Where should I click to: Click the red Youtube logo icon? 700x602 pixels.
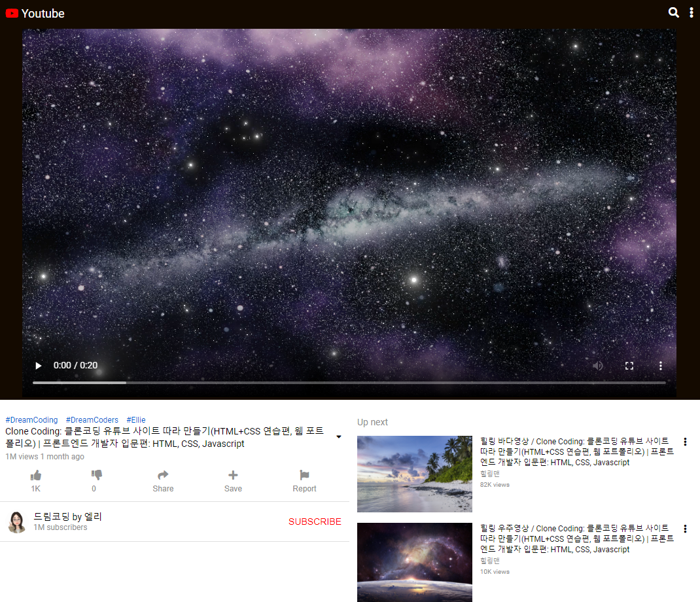coord(12,13)
